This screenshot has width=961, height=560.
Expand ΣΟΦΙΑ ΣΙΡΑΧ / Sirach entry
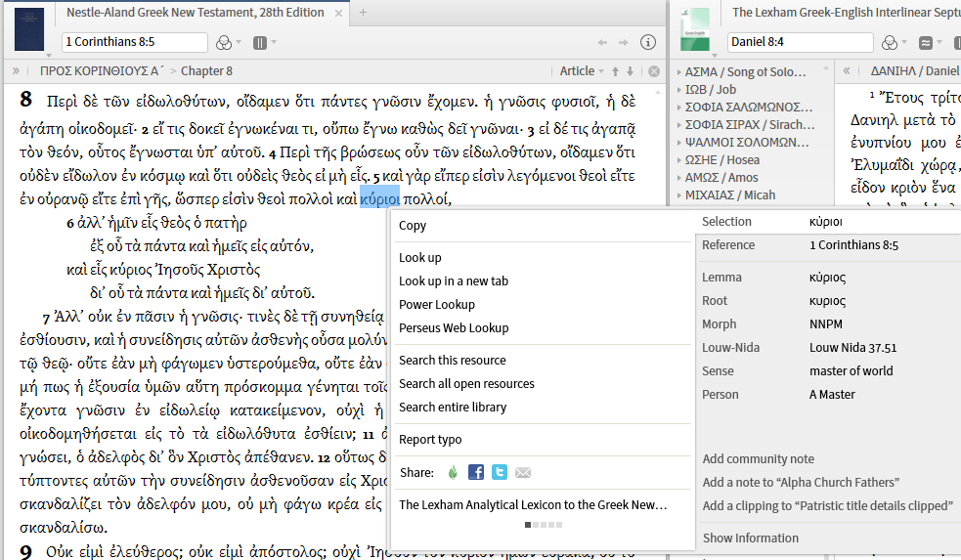point(679,125)
